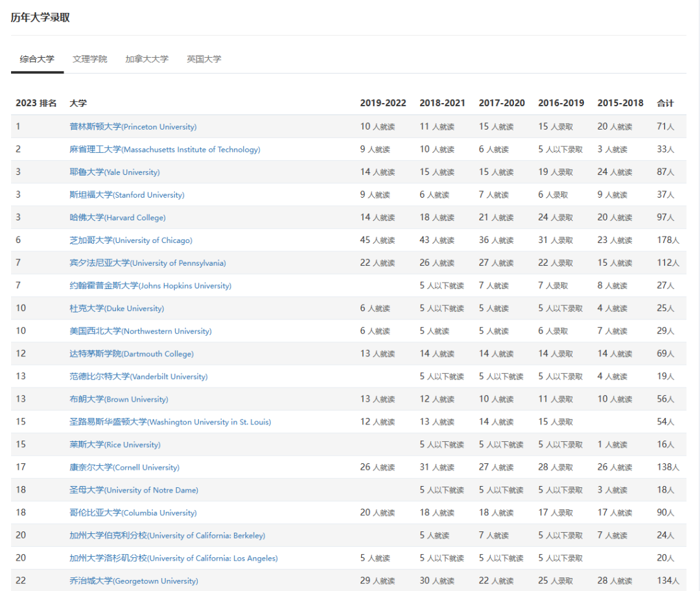
Task: Select Chicago's total of 178人
Action: (x=668, y=240)
